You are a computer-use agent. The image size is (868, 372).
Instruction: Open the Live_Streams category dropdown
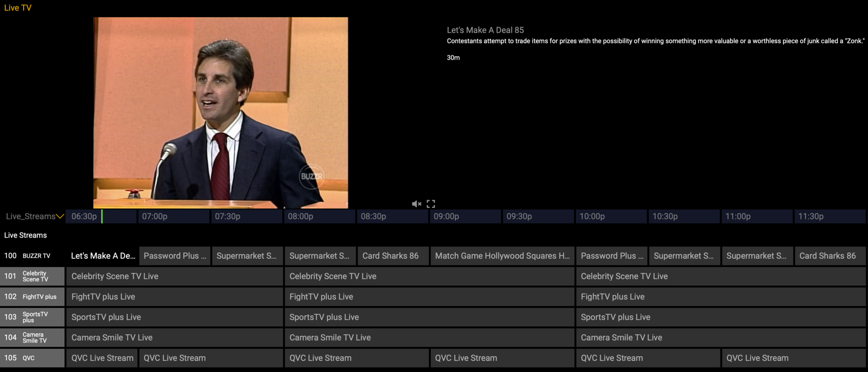pos(35,217)
